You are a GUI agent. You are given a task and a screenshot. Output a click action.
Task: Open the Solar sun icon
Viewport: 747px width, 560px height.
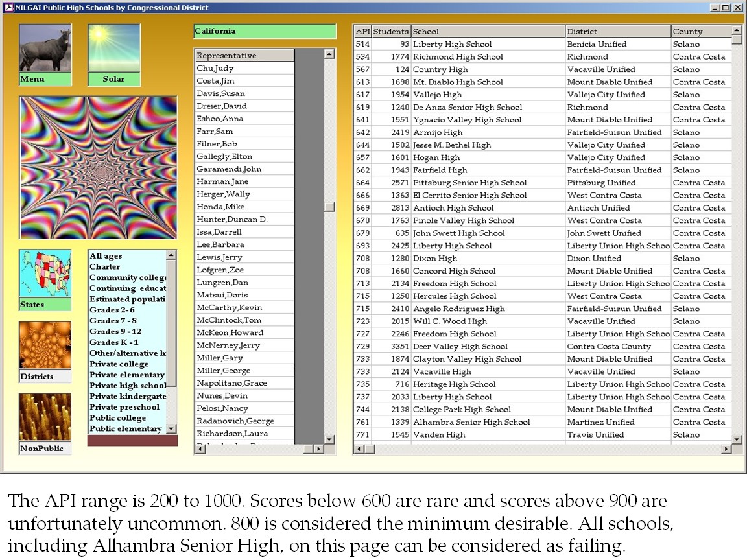pos(114,49)
